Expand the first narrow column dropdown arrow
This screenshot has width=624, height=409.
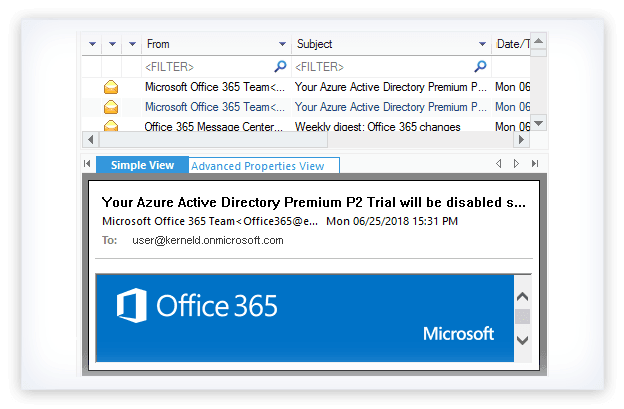pos(92,45)
